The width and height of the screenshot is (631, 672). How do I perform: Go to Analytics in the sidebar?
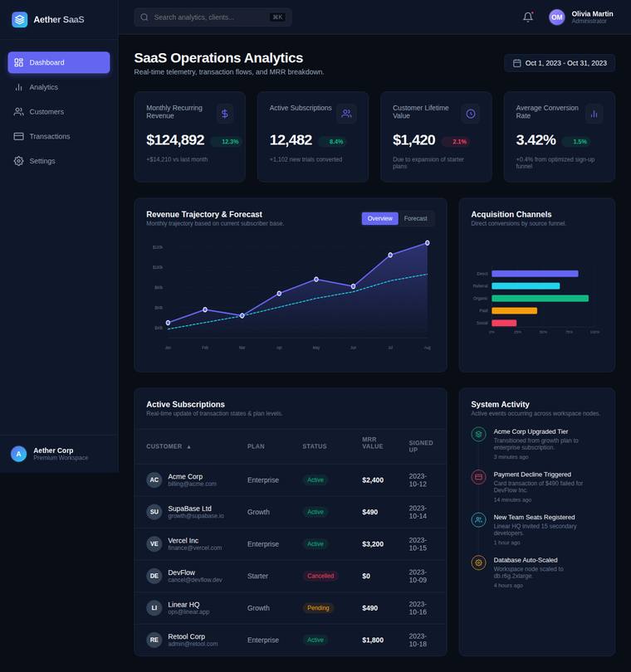(x=59, y=87)
